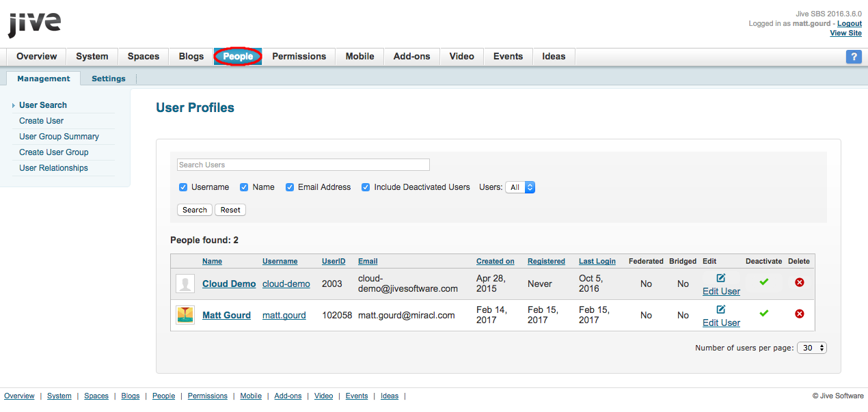Click green deactivate checkmark for Matt Gourd
868x412 pixels.
point(764,314)
